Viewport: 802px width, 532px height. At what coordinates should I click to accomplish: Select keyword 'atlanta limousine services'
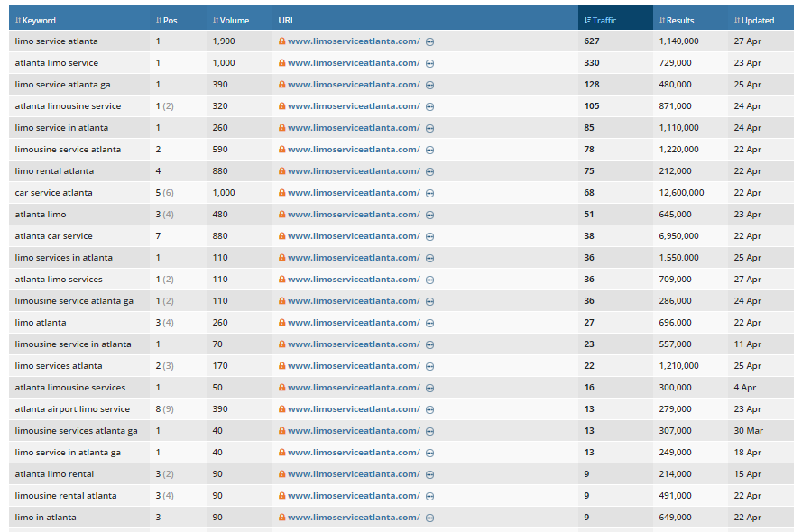(x=70, y=388)
